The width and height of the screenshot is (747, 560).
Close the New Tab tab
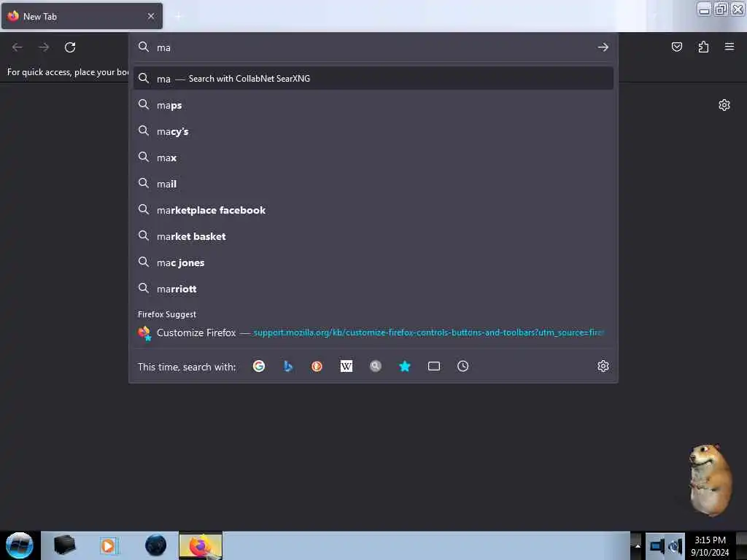click(x=151, y=16)
